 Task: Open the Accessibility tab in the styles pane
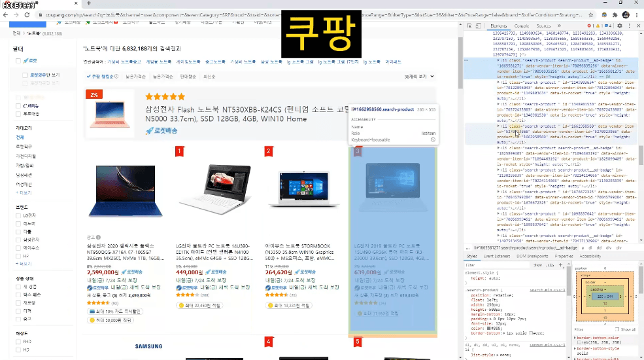coord(590,257)
